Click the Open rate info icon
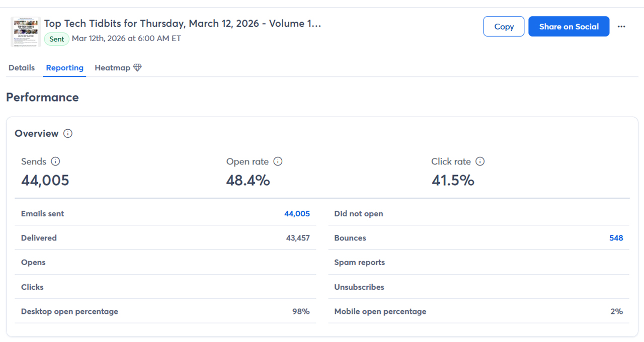This screenshot has width=644, height=342. pos(278,161)
